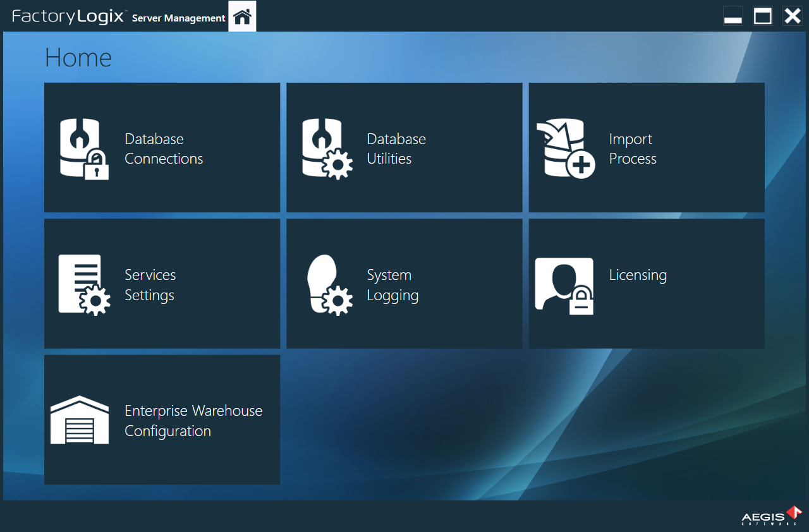Maximize the Server Management window

coord(763,16)
